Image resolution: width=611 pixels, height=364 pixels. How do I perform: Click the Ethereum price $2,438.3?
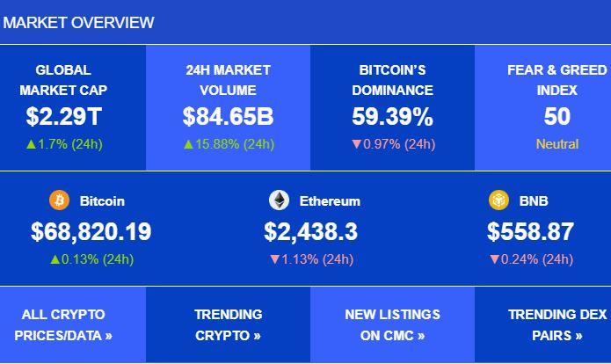(311, 232)
